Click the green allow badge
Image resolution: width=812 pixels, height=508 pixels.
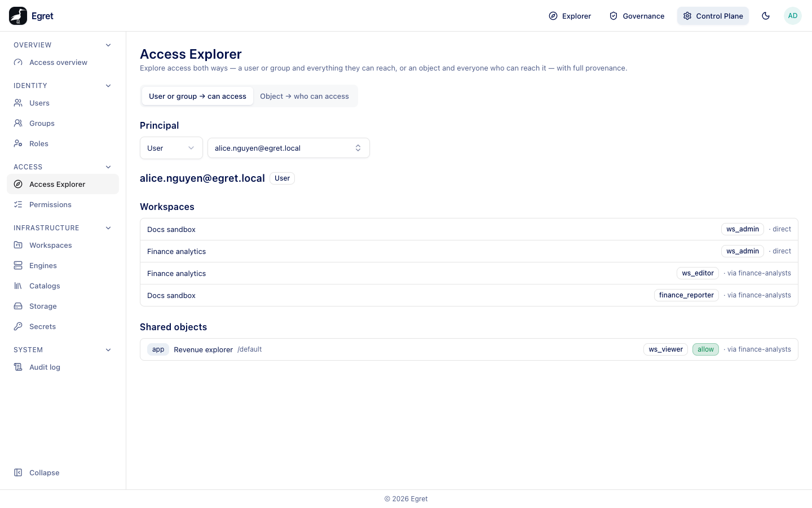pos(705,349)
